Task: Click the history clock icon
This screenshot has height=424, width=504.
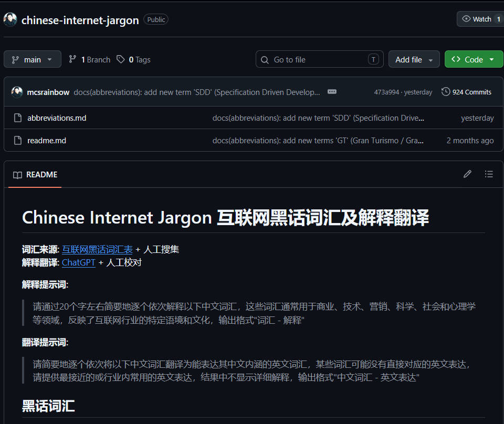Action: [446, 91]
